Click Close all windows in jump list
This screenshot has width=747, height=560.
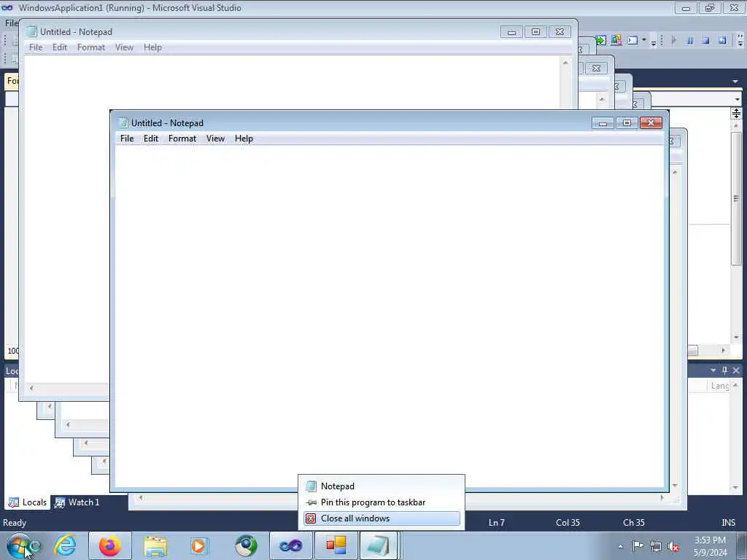click(x=382, y=518)
